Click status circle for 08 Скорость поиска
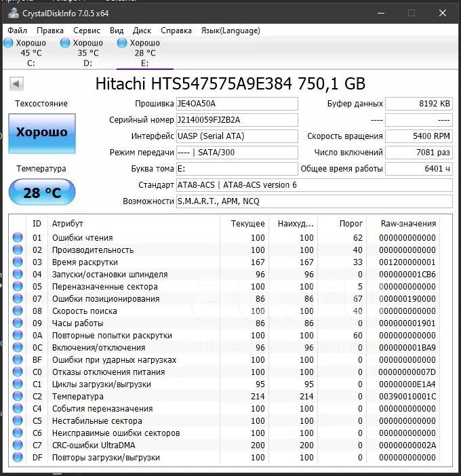461x476 pixels. [18, 311]
